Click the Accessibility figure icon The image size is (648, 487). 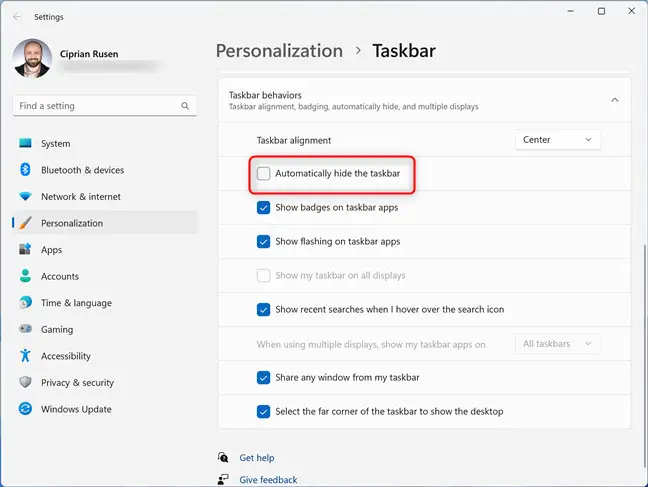point(25,356)
